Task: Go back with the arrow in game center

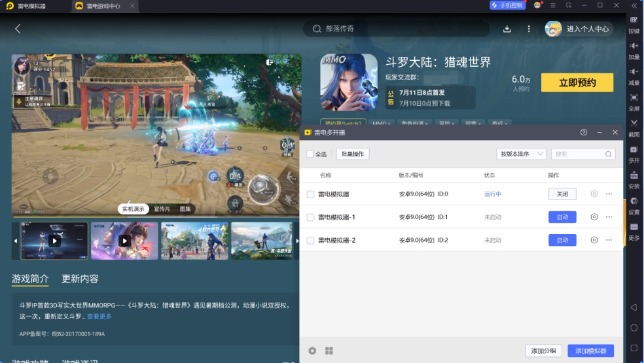Action: click(x=18, y=29)
